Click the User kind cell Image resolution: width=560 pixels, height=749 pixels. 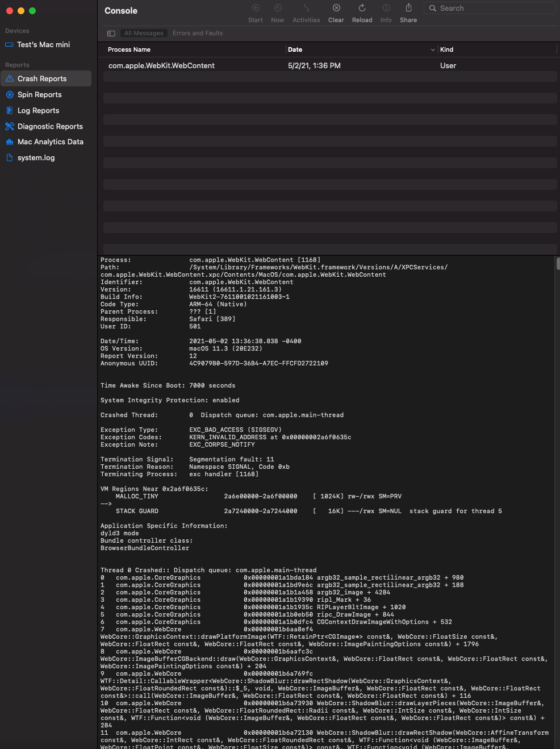click(448, 65)
